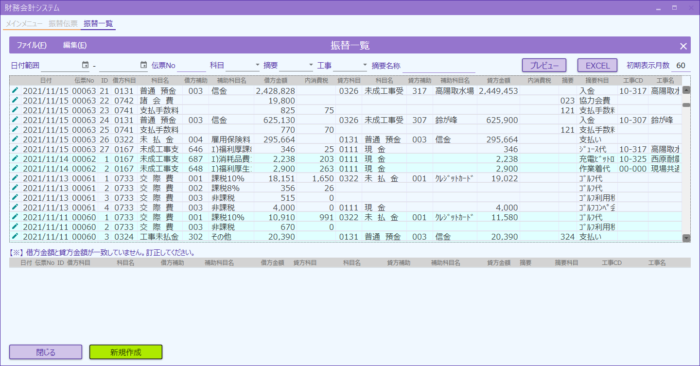Select cell with amount 2,449,453
700x366 pixels.
(x=499, y=91)
